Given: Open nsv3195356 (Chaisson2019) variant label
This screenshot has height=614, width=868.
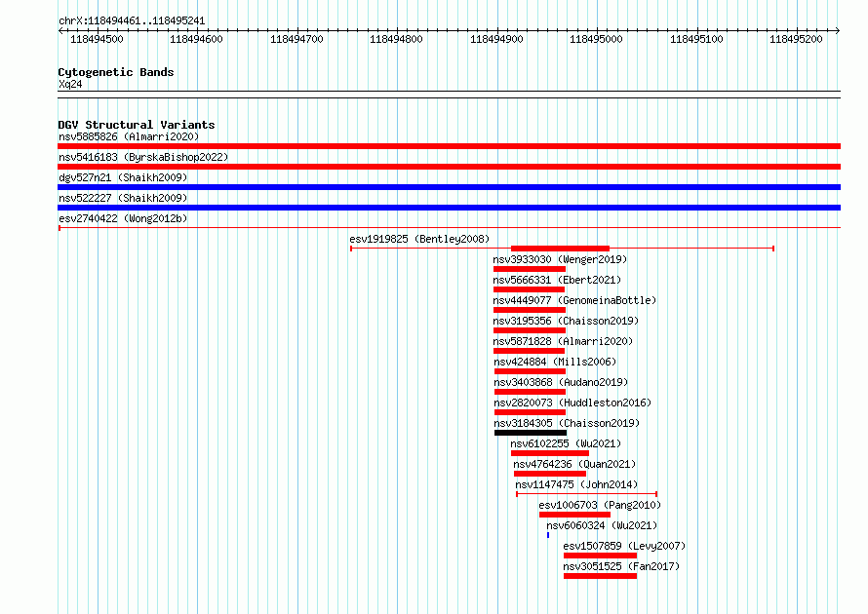Looking at the screenshot, I should [x=566, y=321].
